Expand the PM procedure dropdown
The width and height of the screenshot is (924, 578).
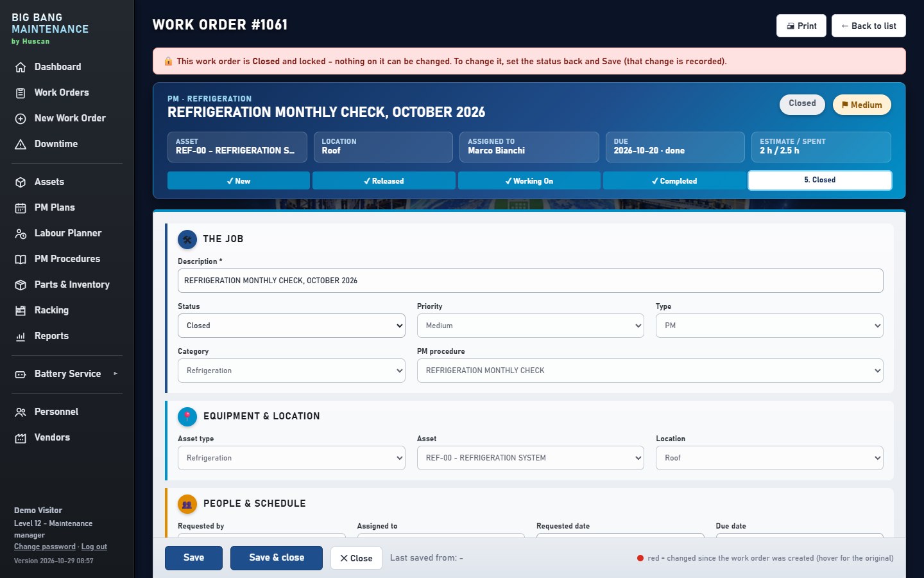[x=650, y=371]
